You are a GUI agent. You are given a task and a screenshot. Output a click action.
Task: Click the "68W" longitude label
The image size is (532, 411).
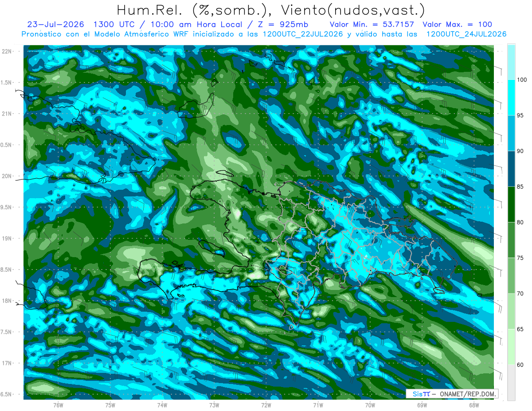click(474, 405)
